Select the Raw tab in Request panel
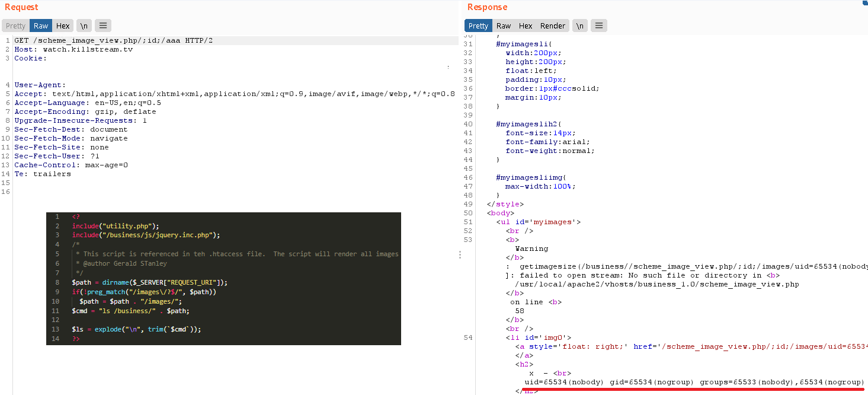 [x=41, y=26]
